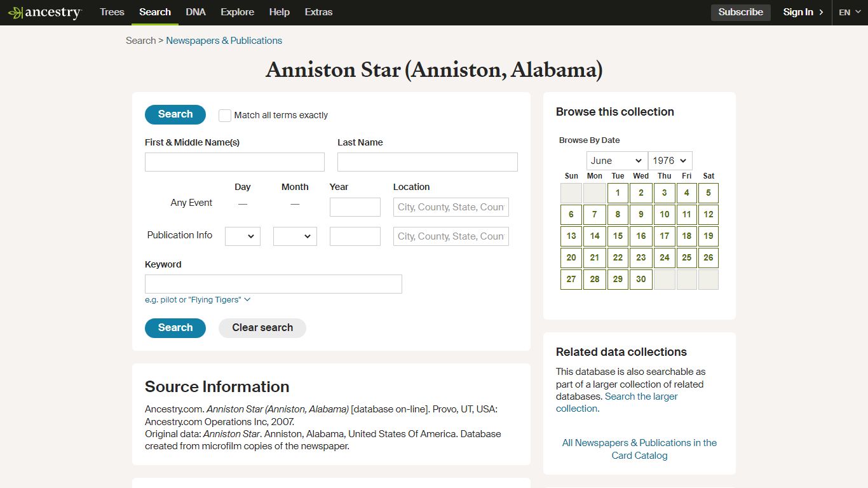Image resolution: width=868 pixels, height=488 pixels.
Task: Select June 15 in the calendar
Action: coord(618,236)
